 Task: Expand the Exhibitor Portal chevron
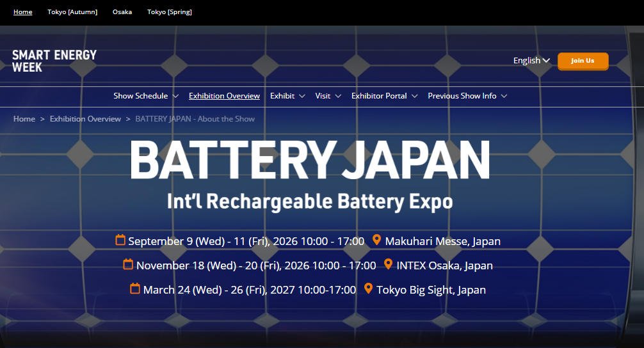414,96
